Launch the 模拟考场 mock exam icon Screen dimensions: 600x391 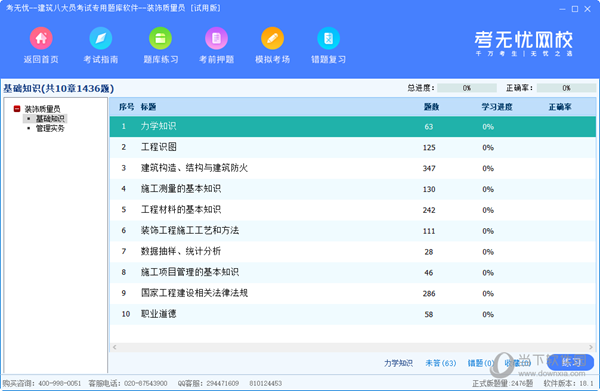pyautogui.click(x=272, y=38)
